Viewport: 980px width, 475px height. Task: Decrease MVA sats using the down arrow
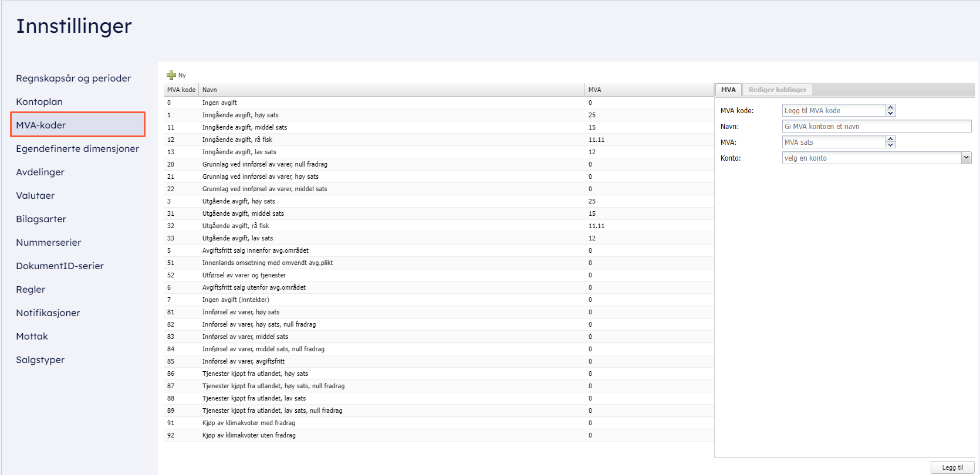[x=891, y=145]
